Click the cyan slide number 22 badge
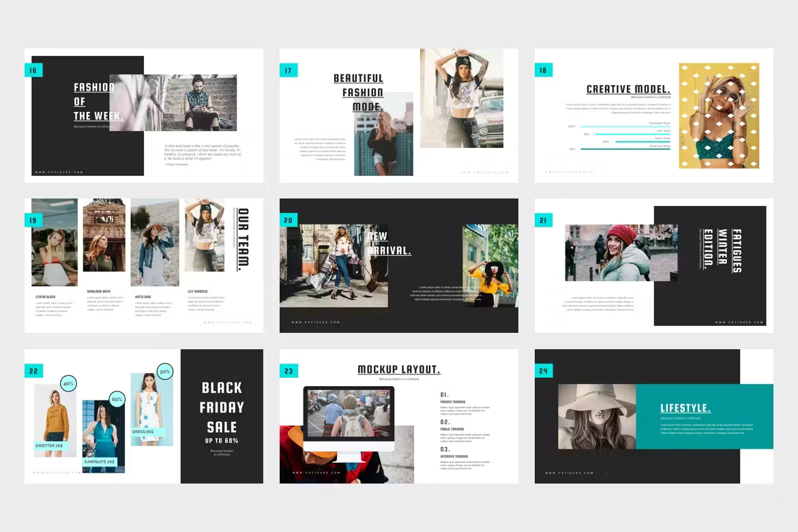The image size is (798, 532). click(33, 370)
